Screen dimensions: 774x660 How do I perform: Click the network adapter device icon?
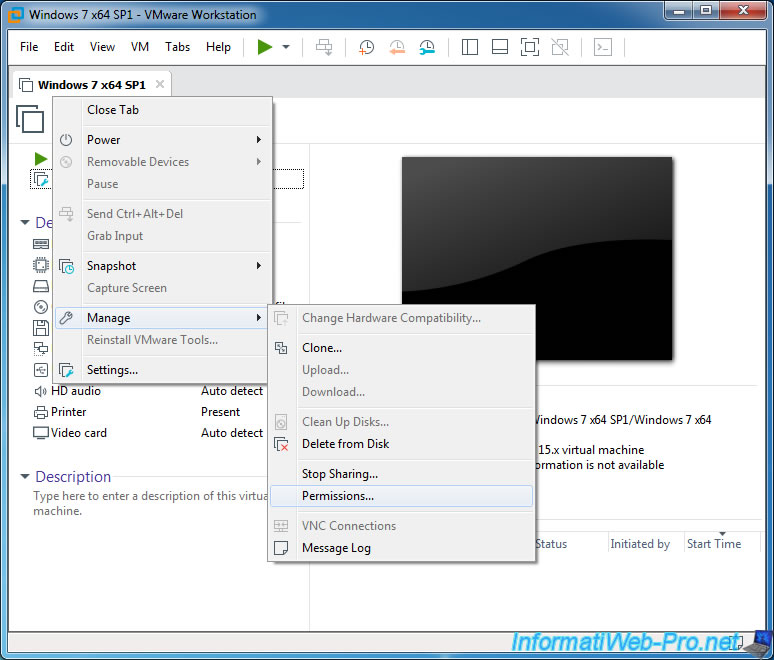point(40,349)
